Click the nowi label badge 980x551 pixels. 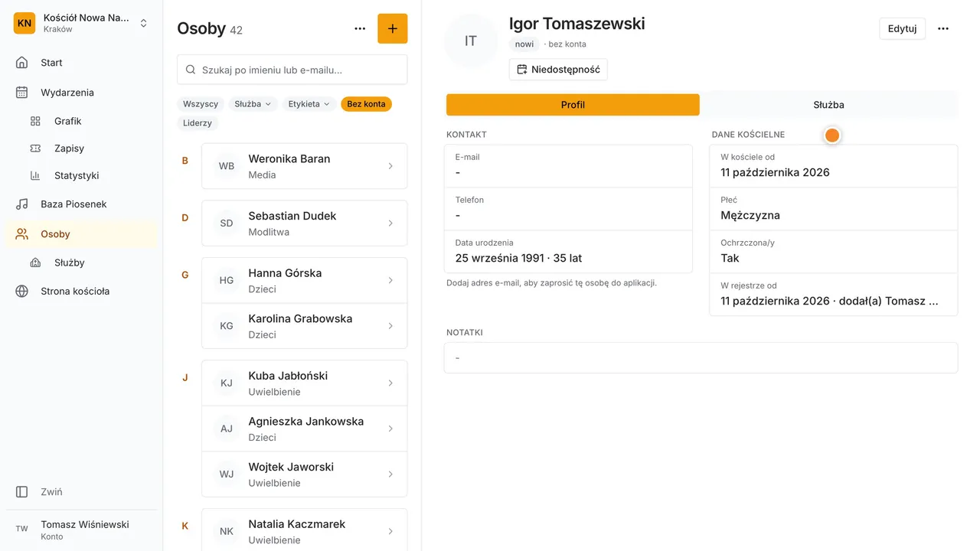(x=524, y=44)
